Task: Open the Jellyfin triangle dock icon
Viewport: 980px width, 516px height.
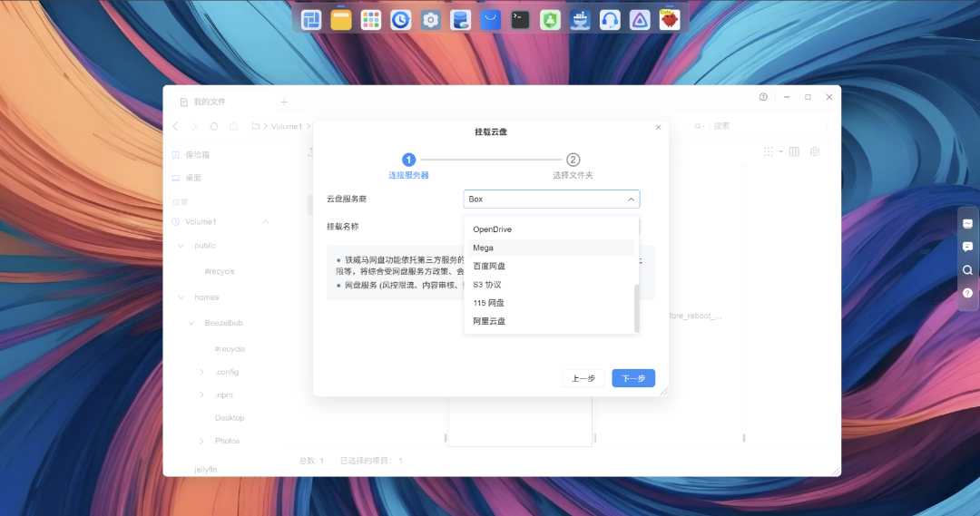Action: [640, 20]
